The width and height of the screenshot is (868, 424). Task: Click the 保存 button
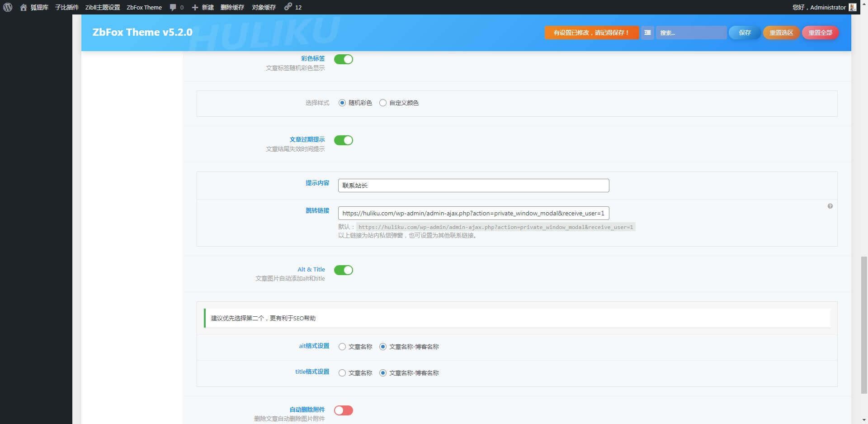click(745, 33)
